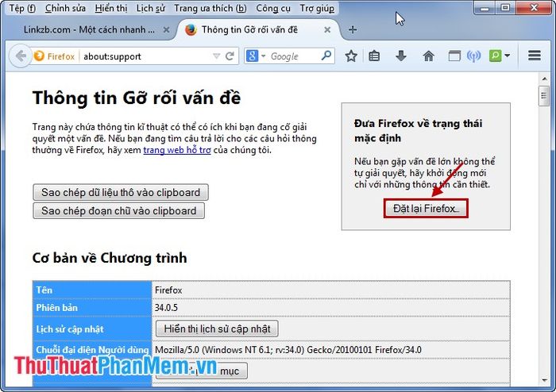The height and width of the screenshot is (392, 556).
Task: Open the Downloads arrow icon
Action: tap(400, 56)
